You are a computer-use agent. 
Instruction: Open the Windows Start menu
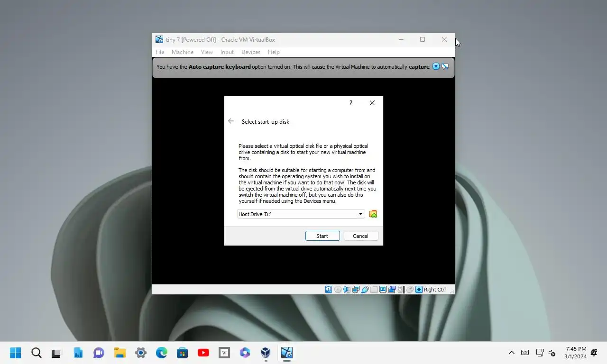click(x=16, y=353)
